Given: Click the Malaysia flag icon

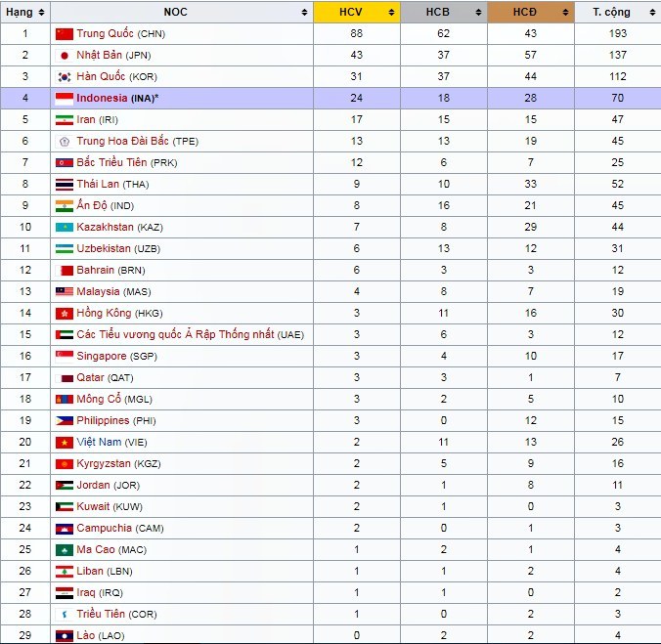Looking at the screenshot, I should tap(65, 291).
